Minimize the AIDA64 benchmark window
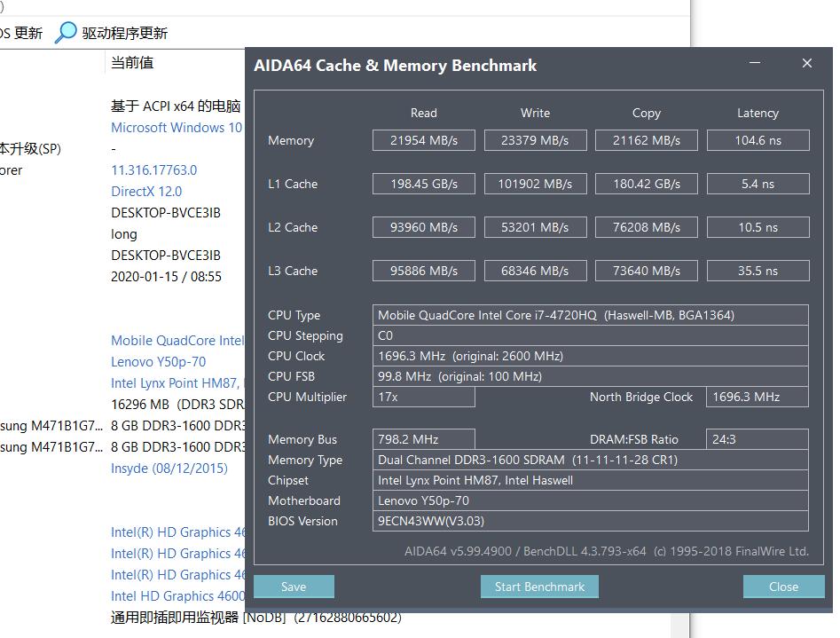The width and height of the screenshot is (840, 638). [755, 63]
